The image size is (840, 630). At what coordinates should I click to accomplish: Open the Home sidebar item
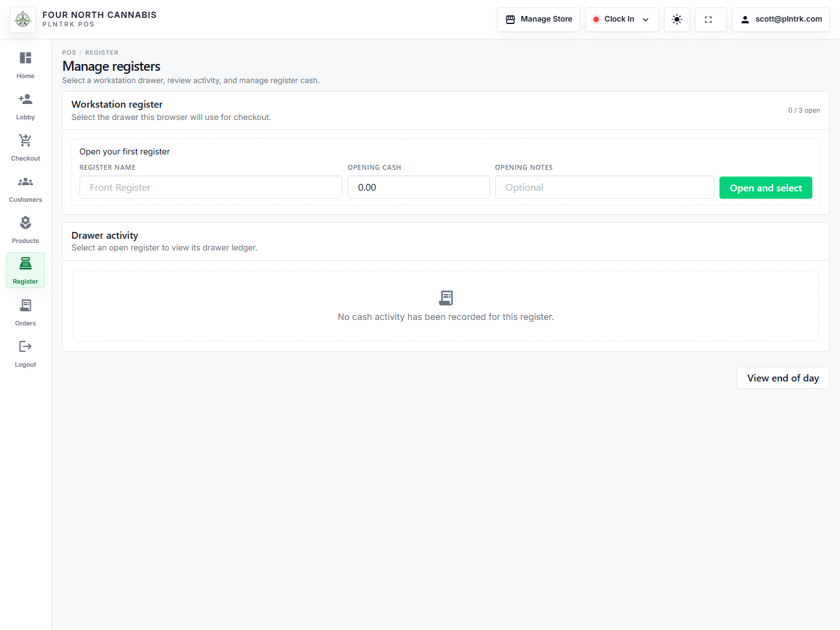[25, 65]
